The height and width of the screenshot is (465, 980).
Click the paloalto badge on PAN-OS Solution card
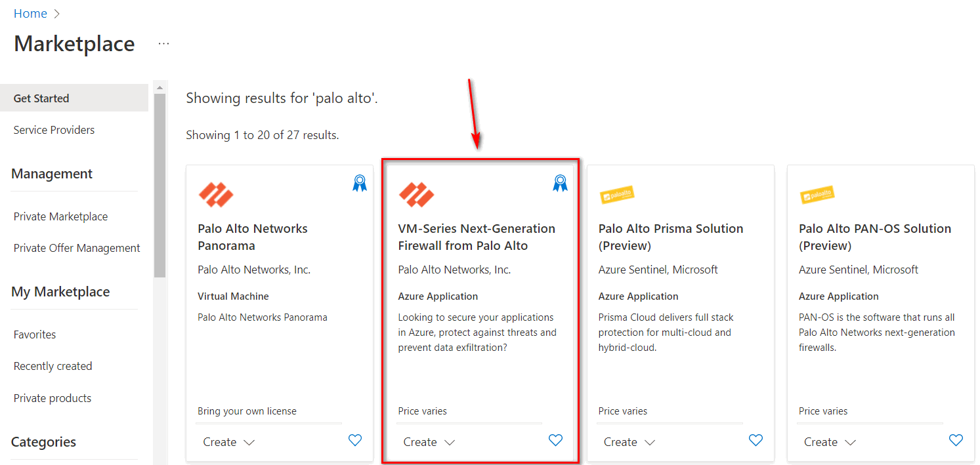coord(817,194)
